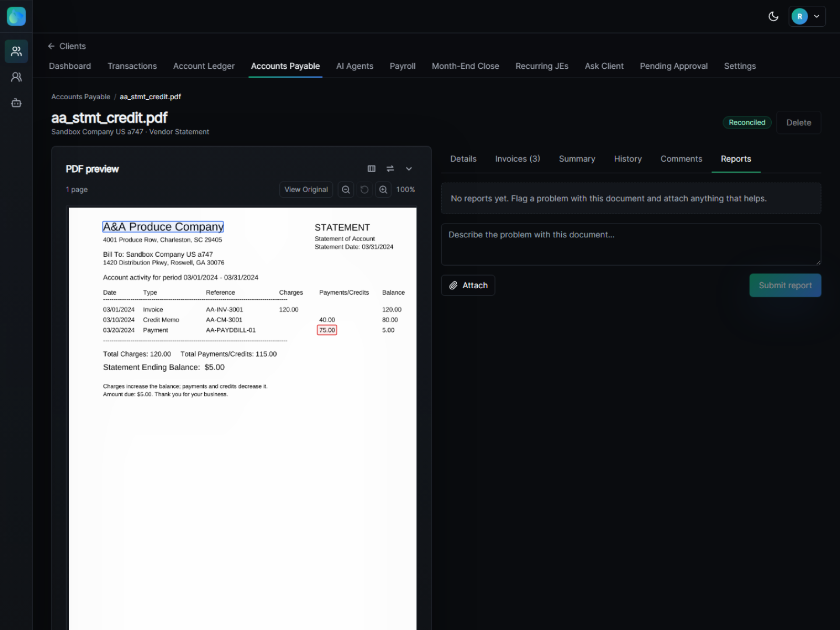Go to the Payroll tab
This screenshot has width=840, height=630.
403,66
